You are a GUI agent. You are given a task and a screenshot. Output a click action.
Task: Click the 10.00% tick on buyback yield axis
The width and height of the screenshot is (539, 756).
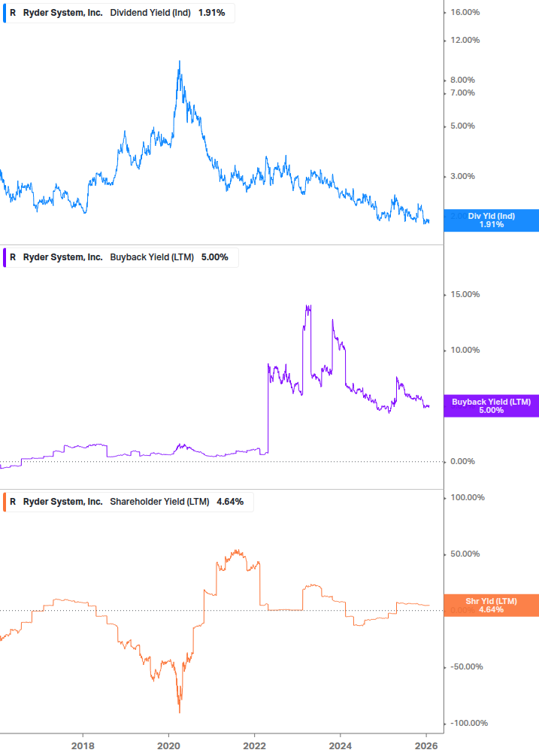tap(465, 351)
